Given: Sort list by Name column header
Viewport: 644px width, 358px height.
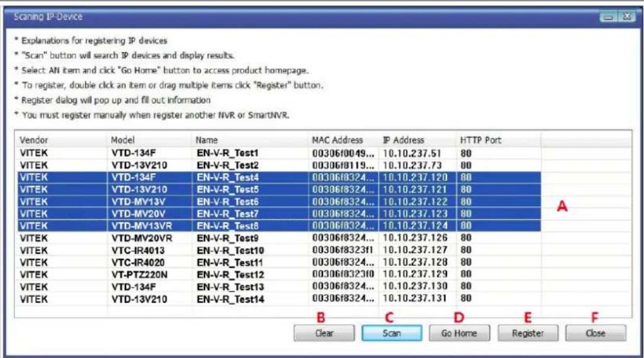Looking at the screenshot, I should [x=249, y=140].
